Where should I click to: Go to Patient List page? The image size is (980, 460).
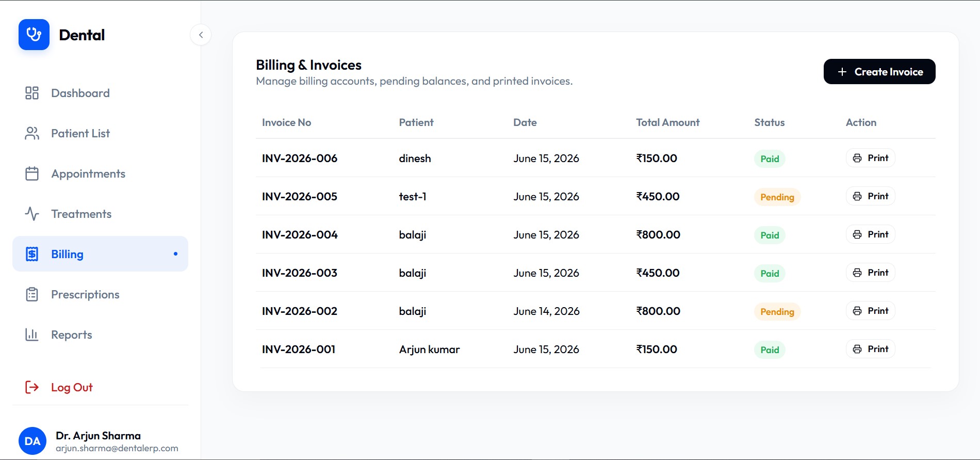tap(100, 133)
